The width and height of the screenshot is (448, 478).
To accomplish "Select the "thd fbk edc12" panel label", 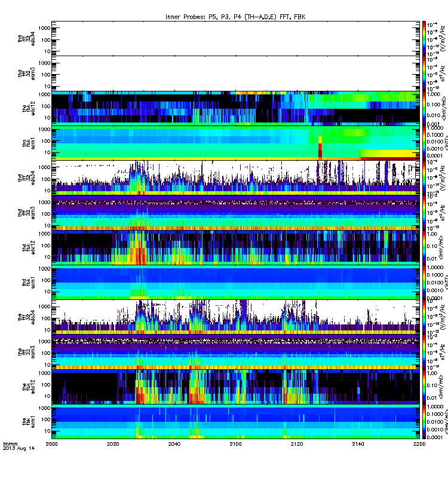I will tap(29, 247).
